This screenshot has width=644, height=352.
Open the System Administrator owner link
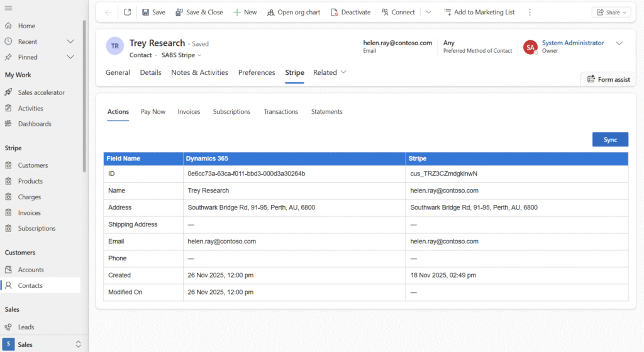coord(572,43)
